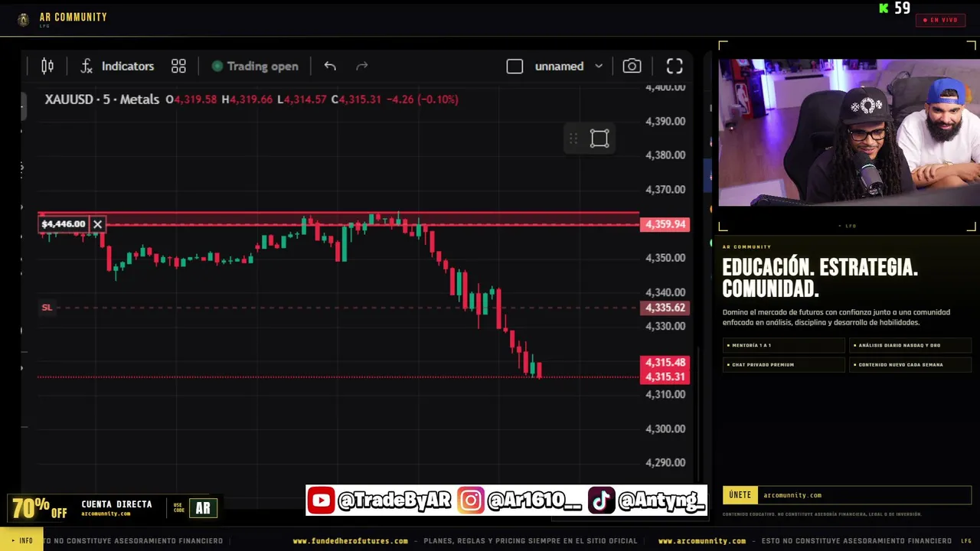Select the $4,446.00 order line label
The image size is (980, 551).
[64, 224]
